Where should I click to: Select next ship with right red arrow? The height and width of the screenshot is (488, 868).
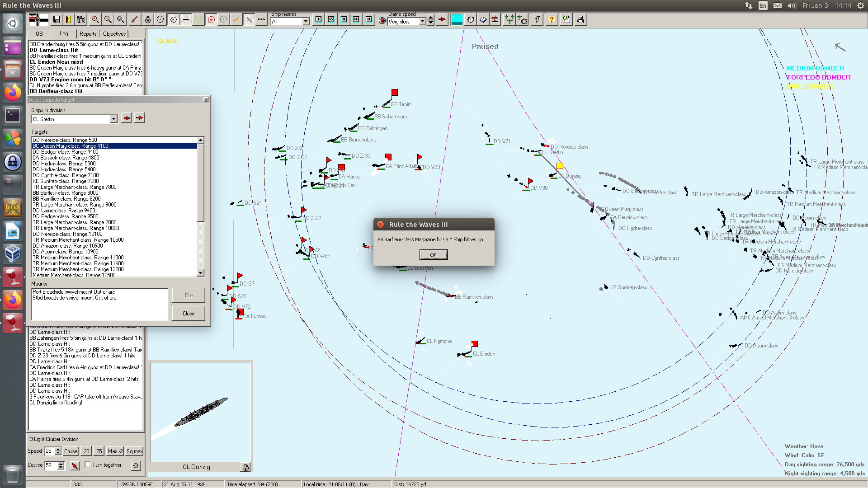(x=139, y=118)
